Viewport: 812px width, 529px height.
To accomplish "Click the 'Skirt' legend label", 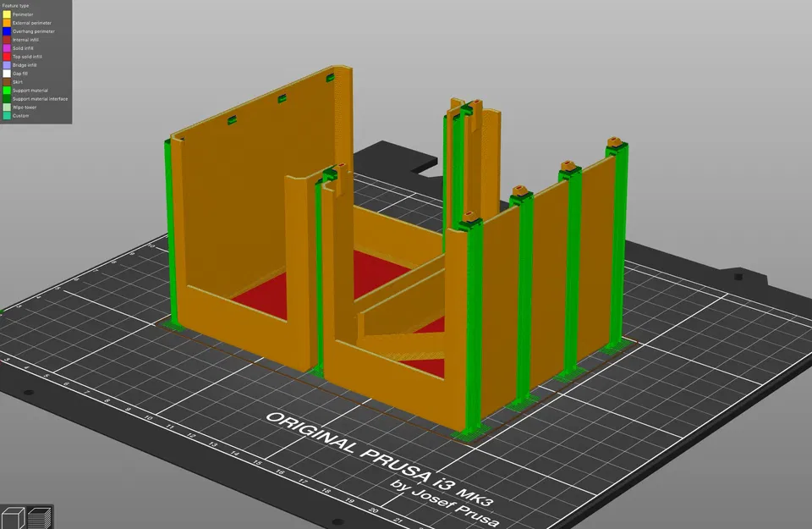I will (x=18, y=82).
